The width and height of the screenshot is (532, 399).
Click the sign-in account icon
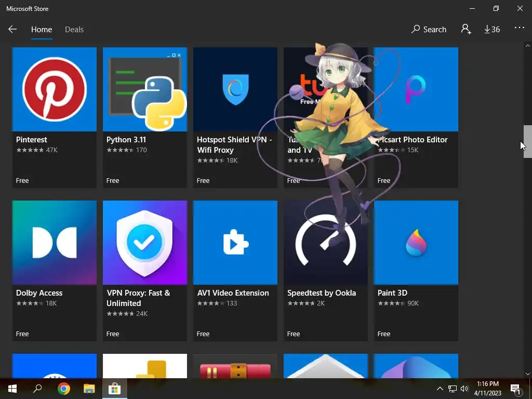point(466,29)
